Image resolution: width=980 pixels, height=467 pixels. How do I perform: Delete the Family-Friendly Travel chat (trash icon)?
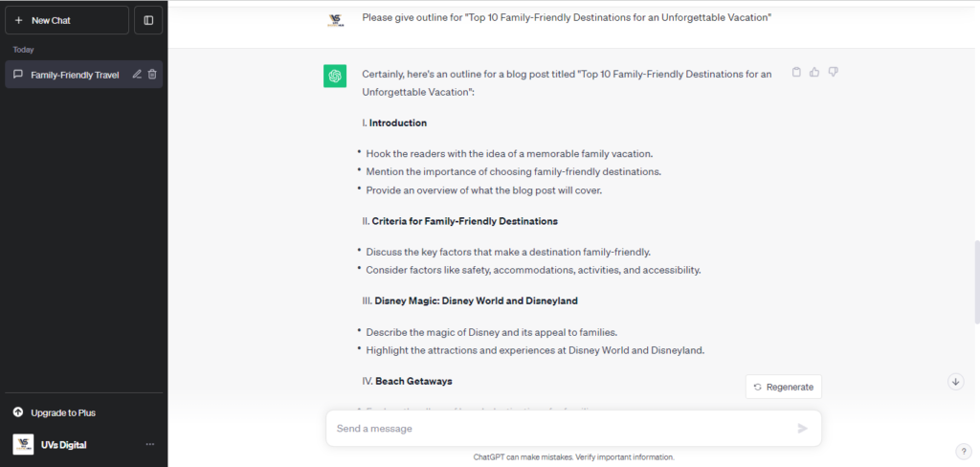[x=152, y=75]
